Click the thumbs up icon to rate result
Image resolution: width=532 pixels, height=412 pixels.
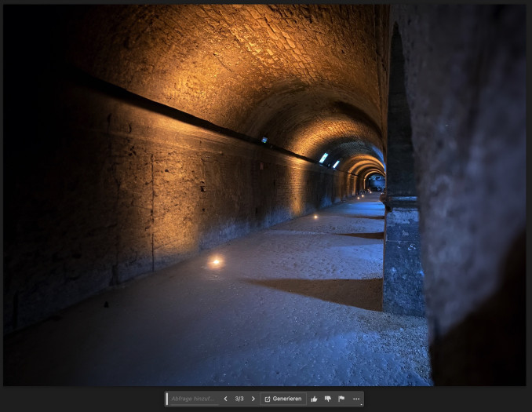314,399
